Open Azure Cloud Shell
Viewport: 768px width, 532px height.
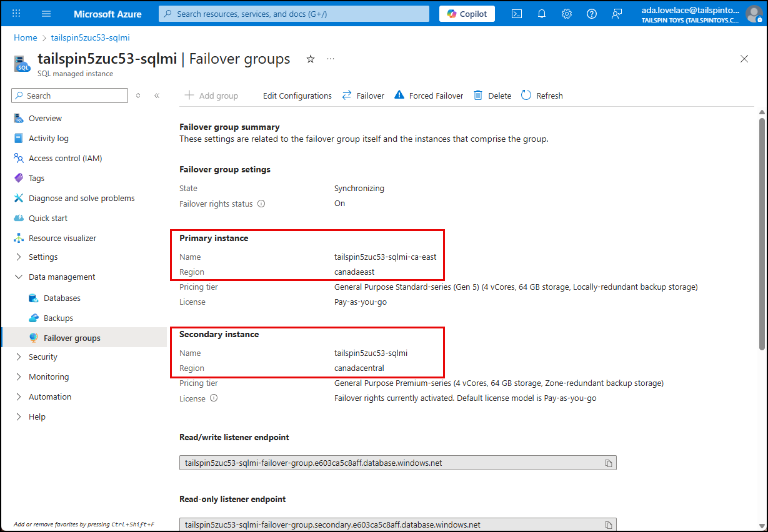[516, 13]
